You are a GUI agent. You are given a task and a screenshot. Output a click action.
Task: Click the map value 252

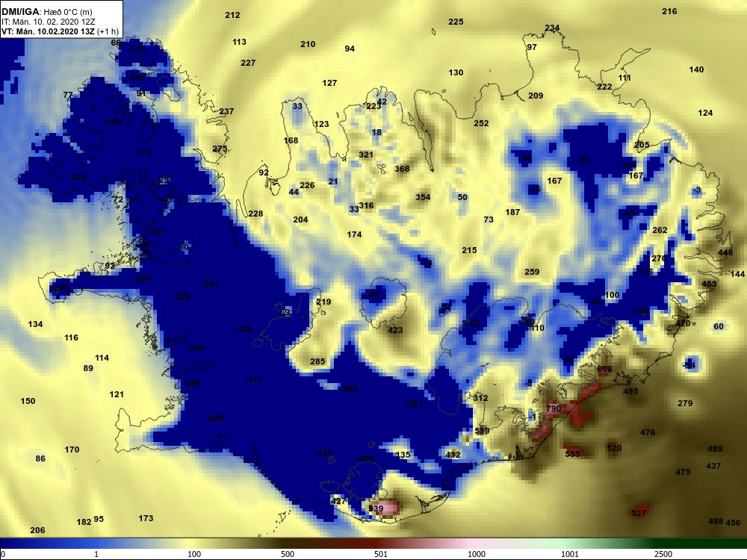pos(481,123)
